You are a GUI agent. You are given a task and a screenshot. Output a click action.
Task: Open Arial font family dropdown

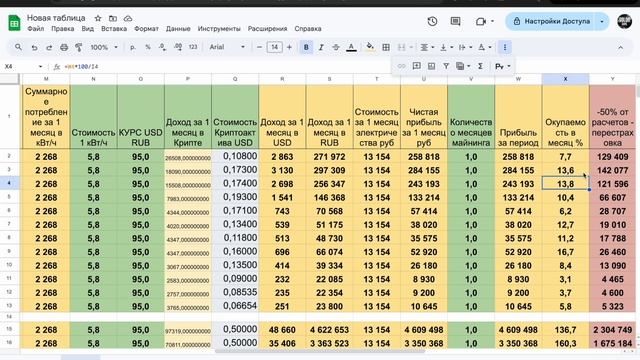tap(227, 47)
